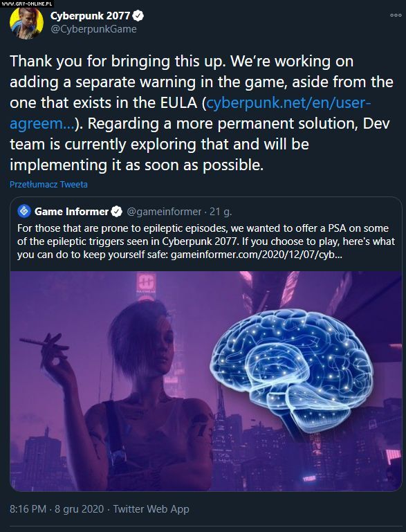
Task: Open the tweet's three-dot options menu
Action: 396,15
